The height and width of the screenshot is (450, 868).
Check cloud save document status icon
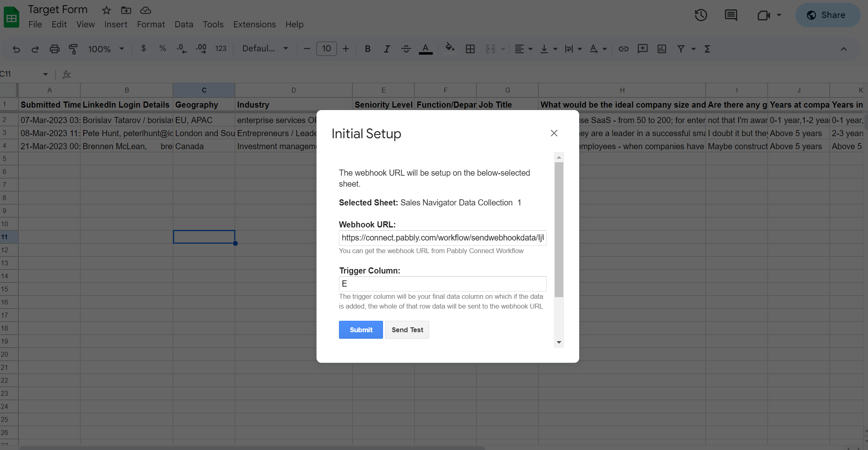tap(146, 10)
